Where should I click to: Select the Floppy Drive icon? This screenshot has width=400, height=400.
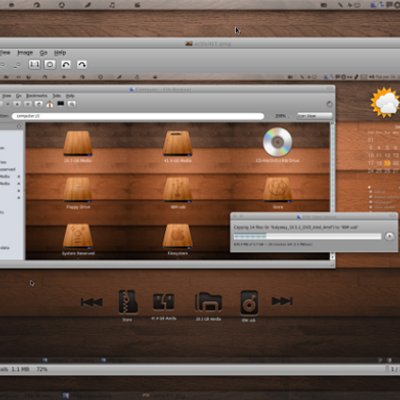click(x=78, y=190)
